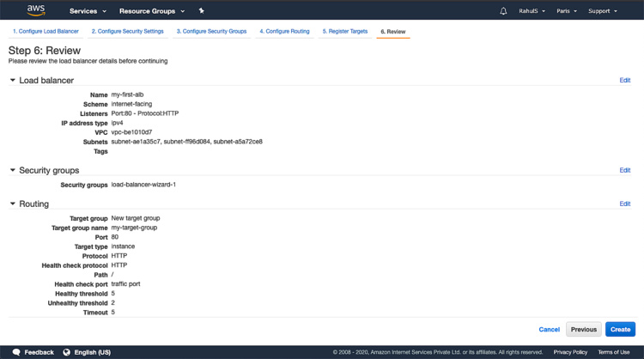Click the Cancel link
644x359 pixels.
tap(549, 330)
